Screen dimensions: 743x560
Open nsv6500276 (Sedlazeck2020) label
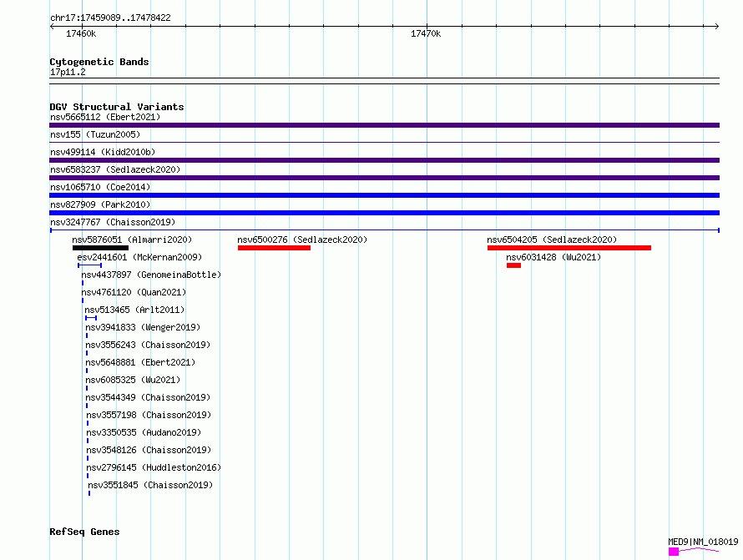302,240
